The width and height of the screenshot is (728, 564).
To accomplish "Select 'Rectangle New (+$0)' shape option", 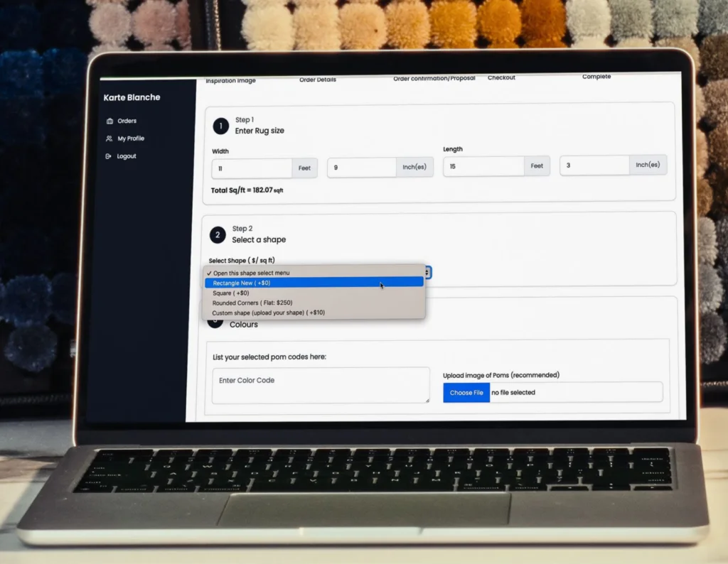I will pos(242,283).
